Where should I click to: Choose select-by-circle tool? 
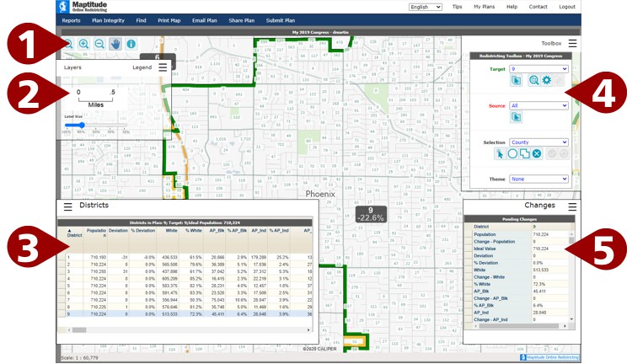point(512,153)
